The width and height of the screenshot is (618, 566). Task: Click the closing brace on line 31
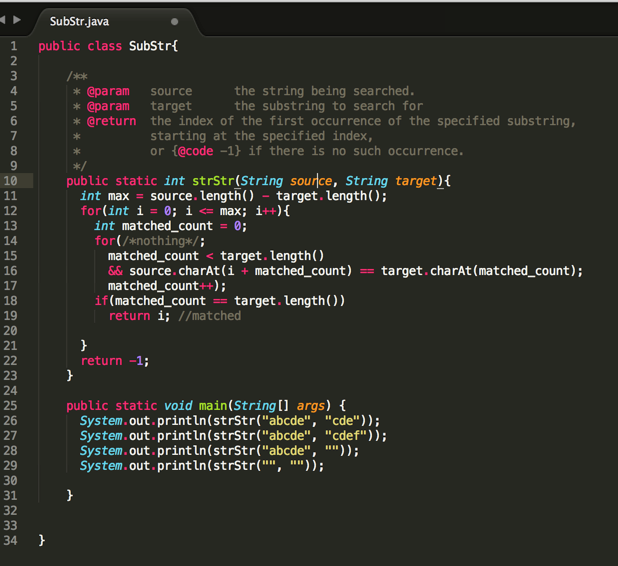point(70,495)
